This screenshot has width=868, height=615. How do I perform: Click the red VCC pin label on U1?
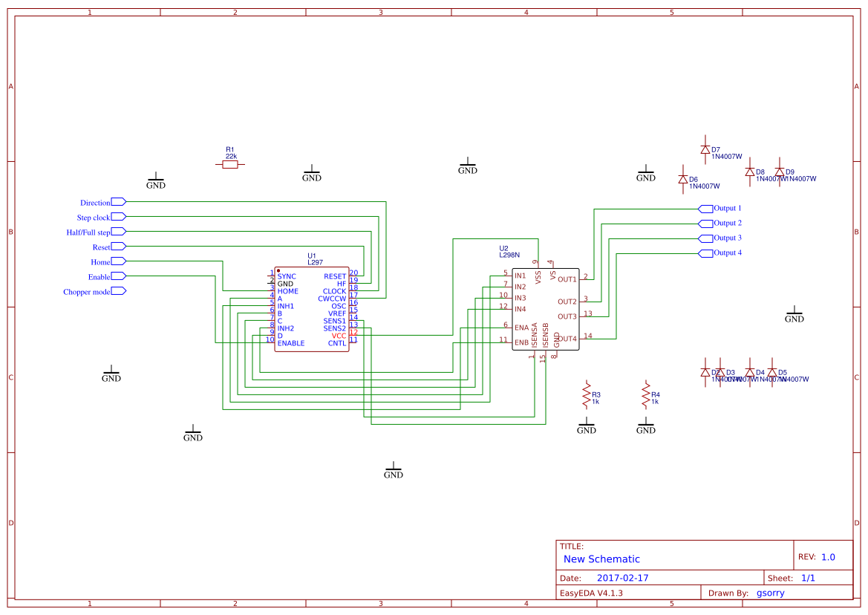tap(339, 336)
